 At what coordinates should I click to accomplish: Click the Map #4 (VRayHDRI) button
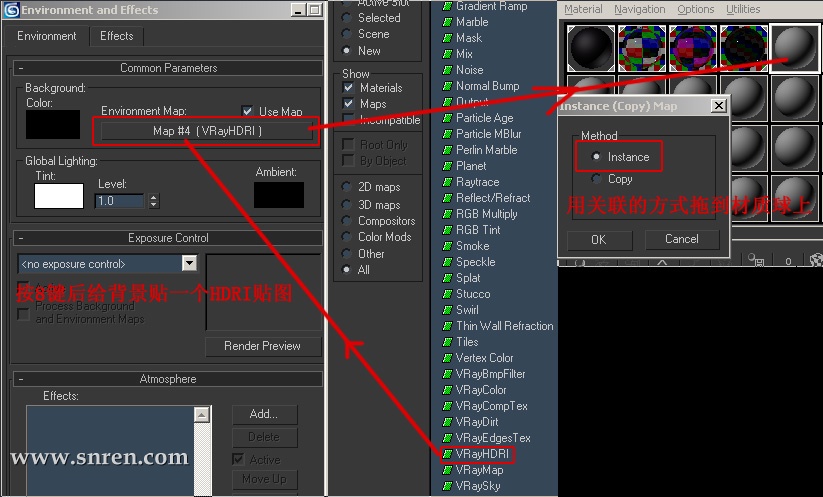(207, 131)
